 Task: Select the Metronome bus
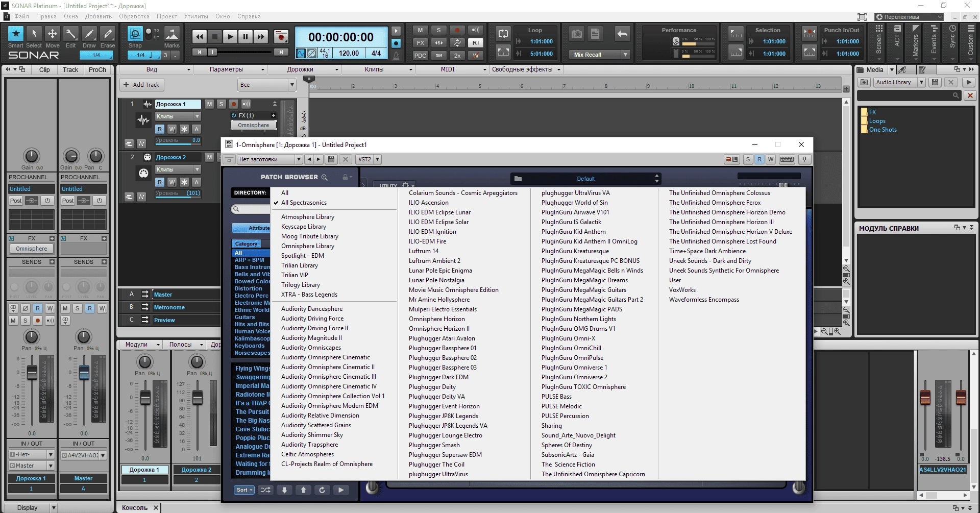169,307
